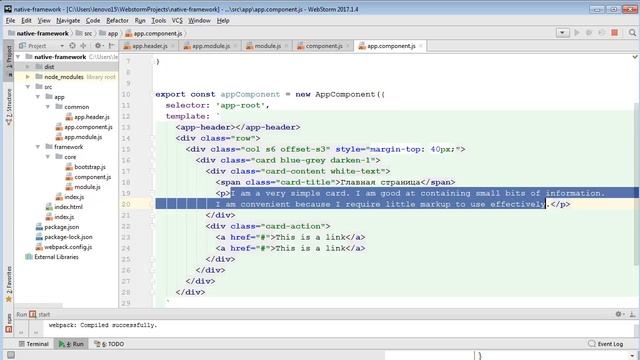
Task: Open module.js in project tree
Action: pyautogui.click(x=83, y=187)
